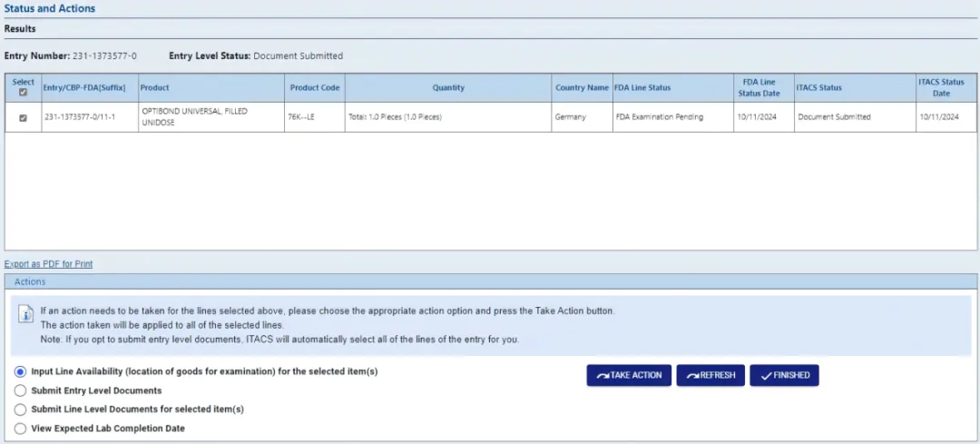Screen dimensions: 980x444
Task: Select Submit Line Level Documents radio option
Action: (20, 409)
